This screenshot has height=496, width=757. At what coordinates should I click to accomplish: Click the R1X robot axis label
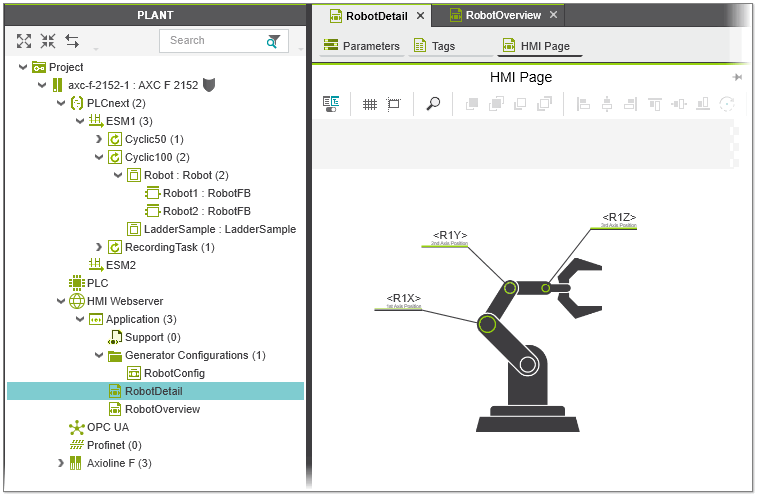point(404,299)
